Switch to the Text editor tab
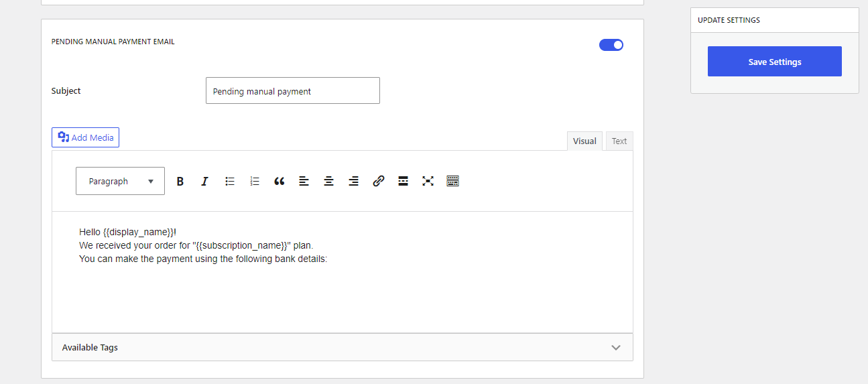The height and width of the screenshot is (384, 868). coord(619,141)
